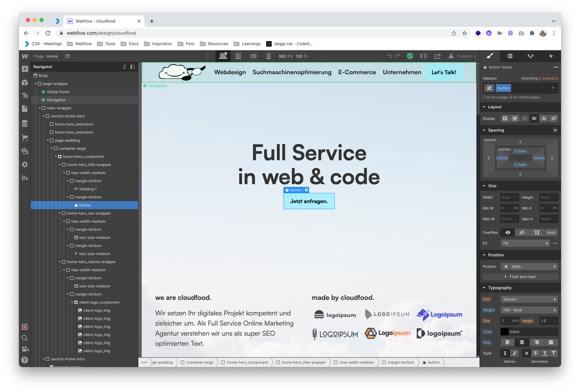Open the Position Static dropdown
The height and width of the screenshot is (392, 580).
[529, 267]
